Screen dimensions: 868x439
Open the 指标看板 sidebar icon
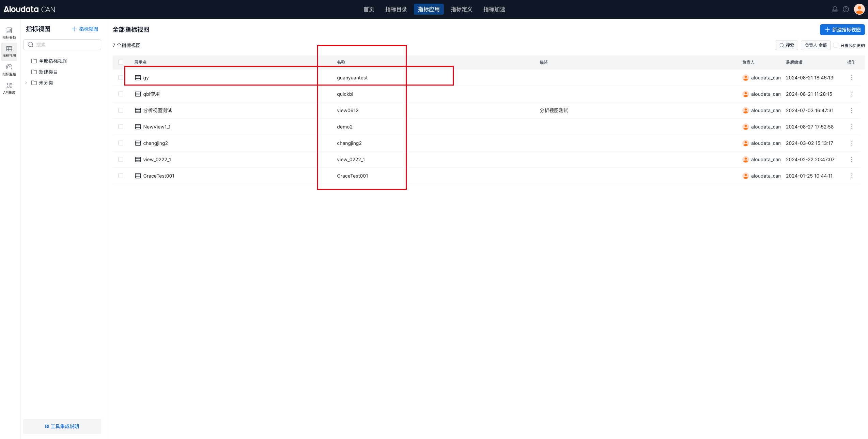(9, 33)
